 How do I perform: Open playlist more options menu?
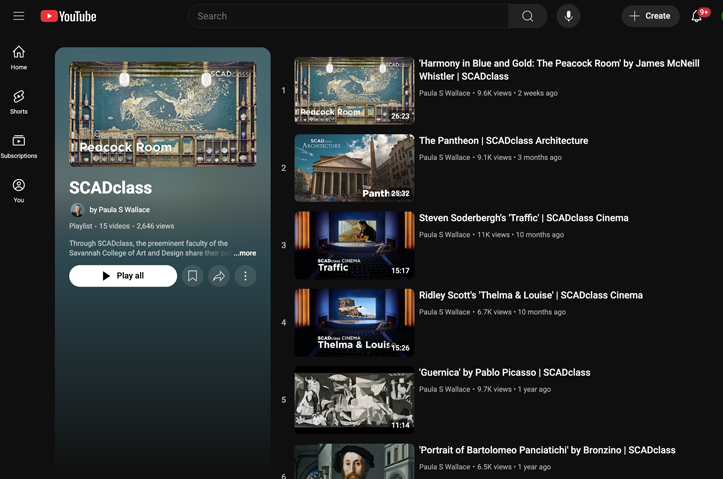[245, 276]
